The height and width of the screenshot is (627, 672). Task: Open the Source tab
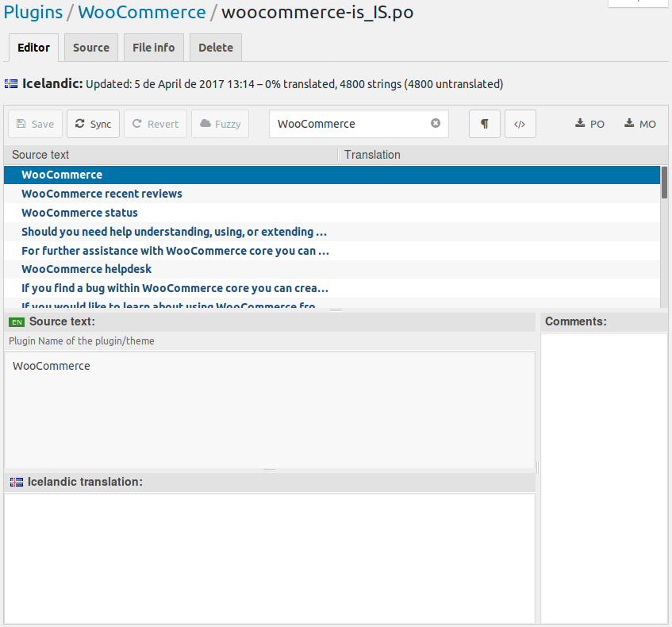(90, 48)
